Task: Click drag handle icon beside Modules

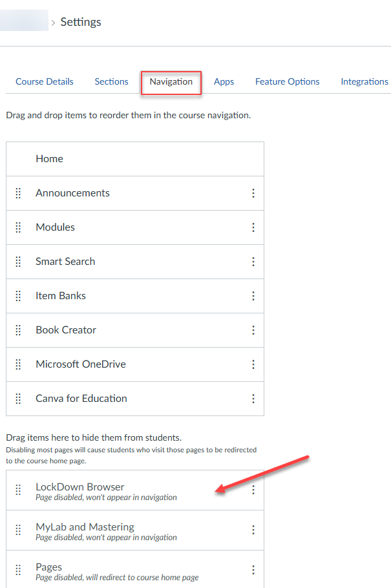Action: tap(18, 227)
